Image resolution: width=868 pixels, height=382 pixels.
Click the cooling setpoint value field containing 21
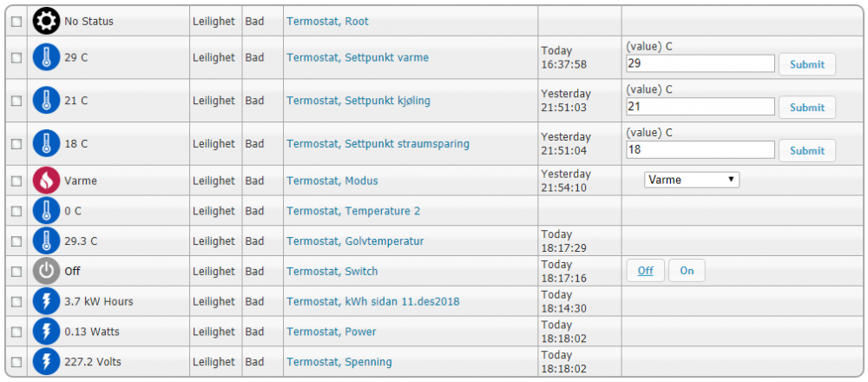click(x=700, y=107)
